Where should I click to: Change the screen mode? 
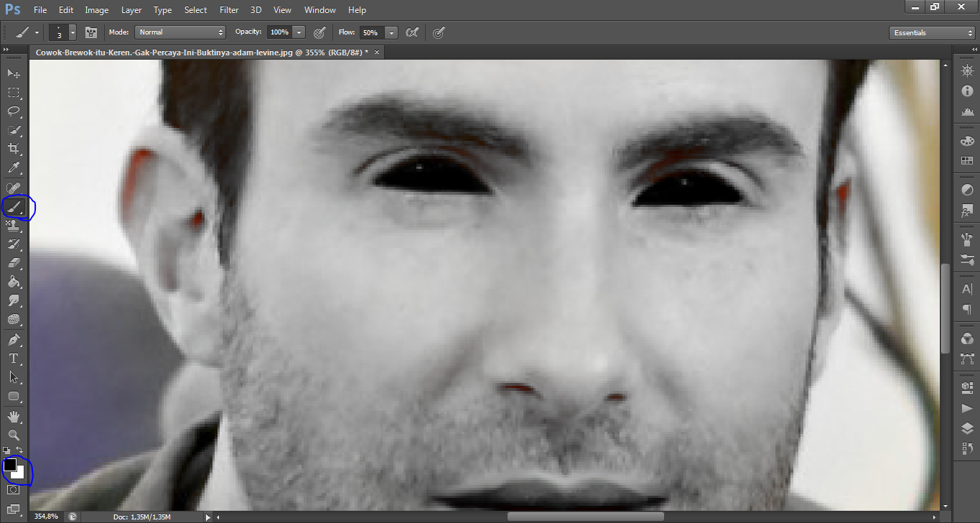13,509
